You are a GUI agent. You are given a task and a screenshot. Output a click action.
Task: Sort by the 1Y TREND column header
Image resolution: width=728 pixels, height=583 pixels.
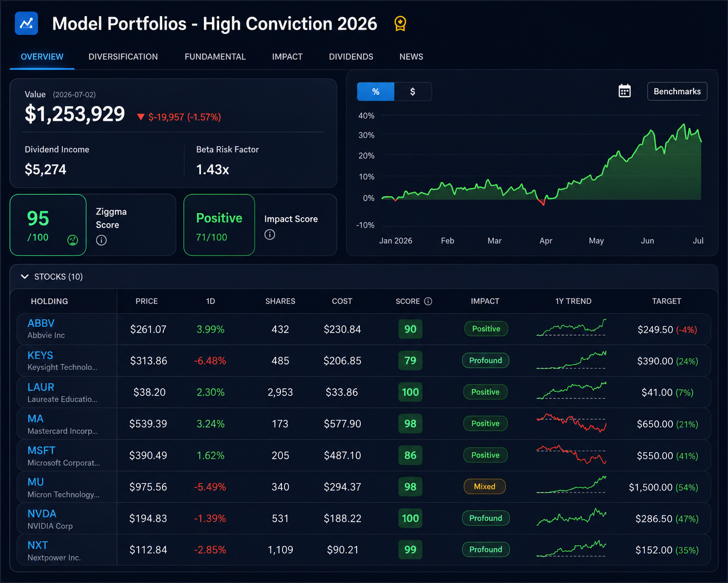573,301
